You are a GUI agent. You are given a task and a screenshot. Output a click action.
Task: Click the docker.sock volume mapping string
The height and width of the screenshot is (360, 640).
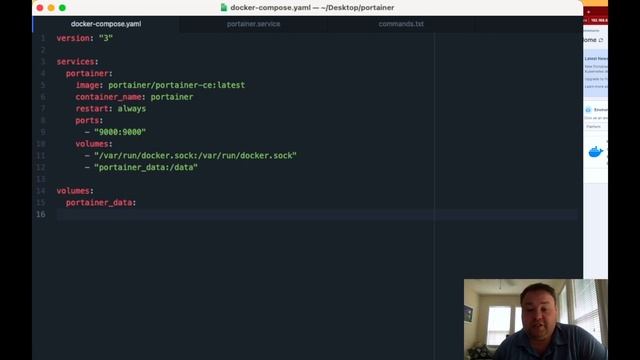pyautogui.click(x=196, y=156)
